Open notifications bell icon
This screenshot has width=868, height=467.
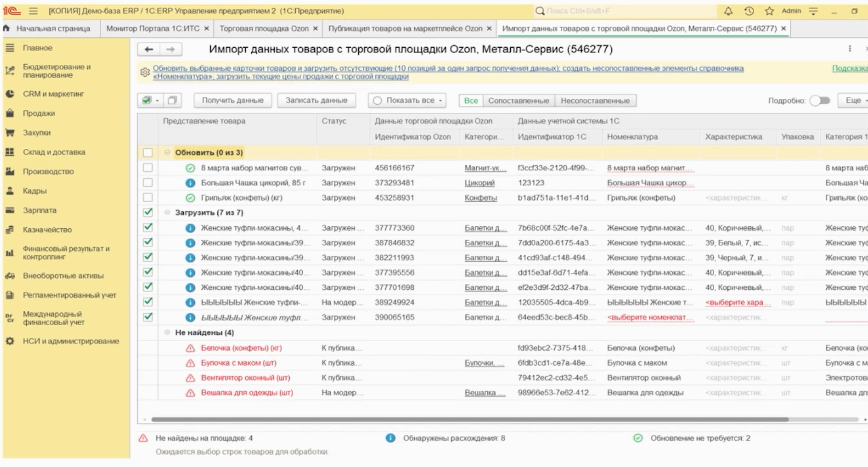pyautogui.click(x=728, y=11)
